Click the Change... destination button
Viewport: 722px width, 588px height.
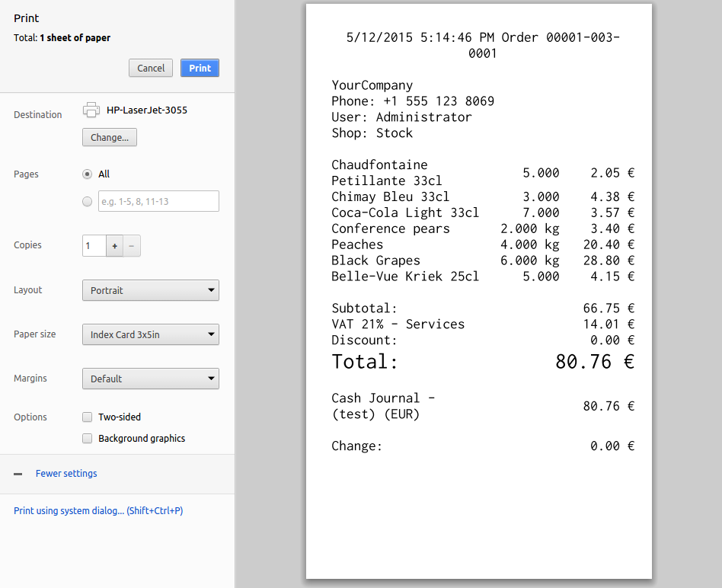[x=110, y=137]
